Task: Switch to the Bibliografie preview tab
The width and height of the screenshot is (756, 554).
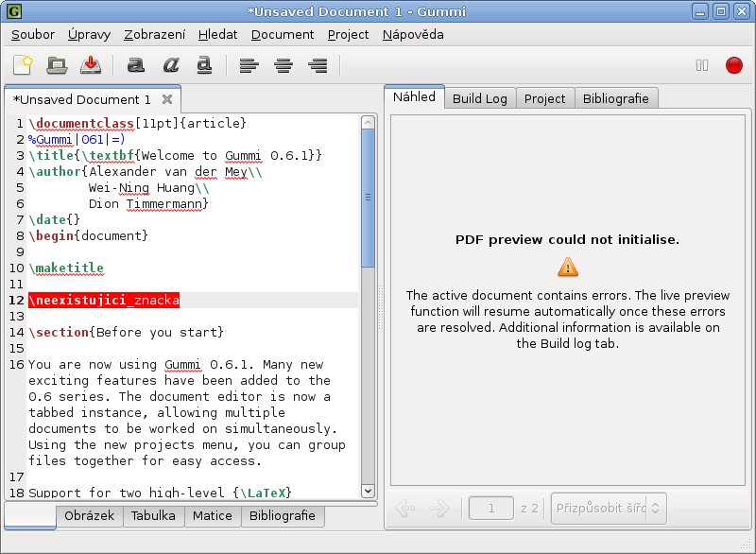Action: tap(616, 98)
